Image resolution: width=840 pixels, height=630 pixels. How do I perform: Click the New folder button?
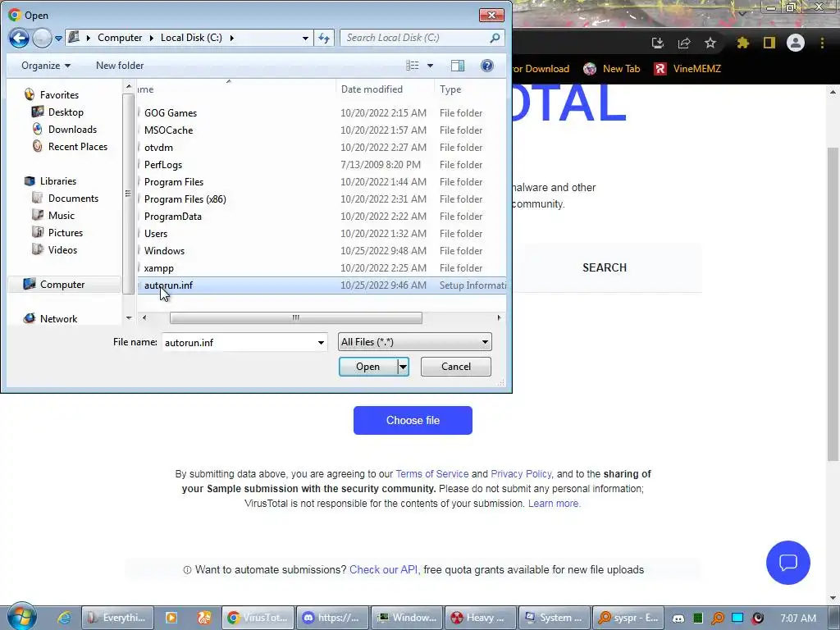coord(120,66)
